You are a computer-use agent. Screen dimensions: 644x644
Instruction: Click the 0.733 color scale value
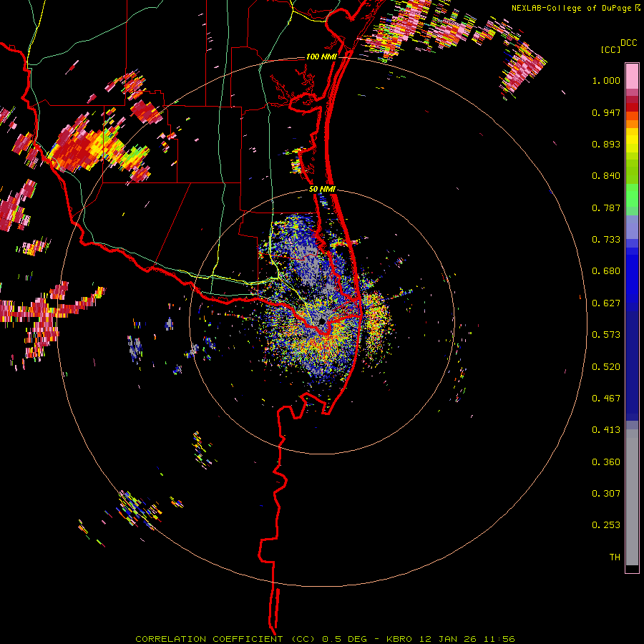click(x=606, y=240)
